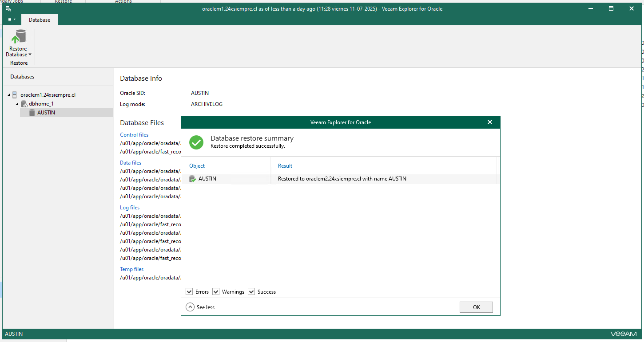Click the server icon beside oraclem1.24xsiempre.cl
The image size is (644, 342).
(15, 94)
